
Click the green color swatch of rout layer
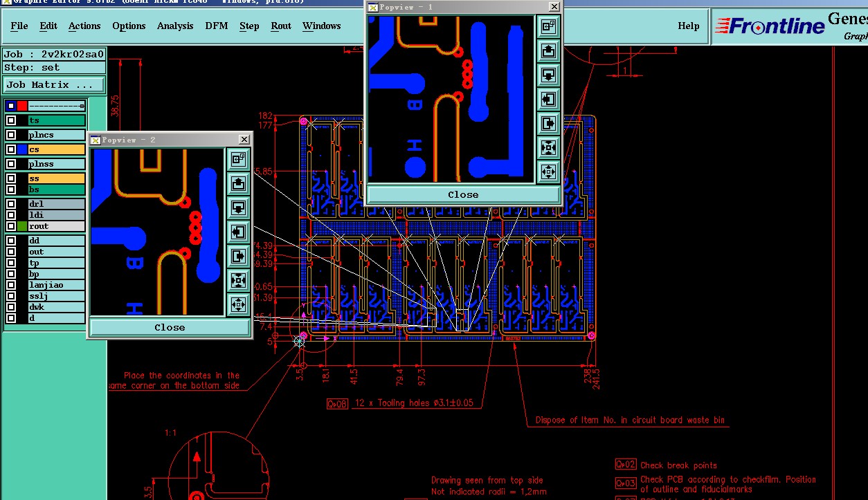[x=22, y=226]
